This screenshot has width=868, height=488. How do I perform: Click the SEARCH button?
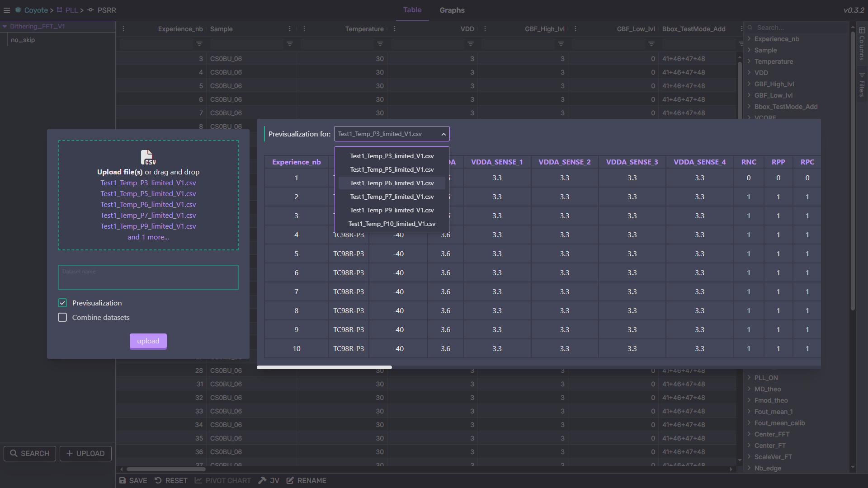[30, 453]
